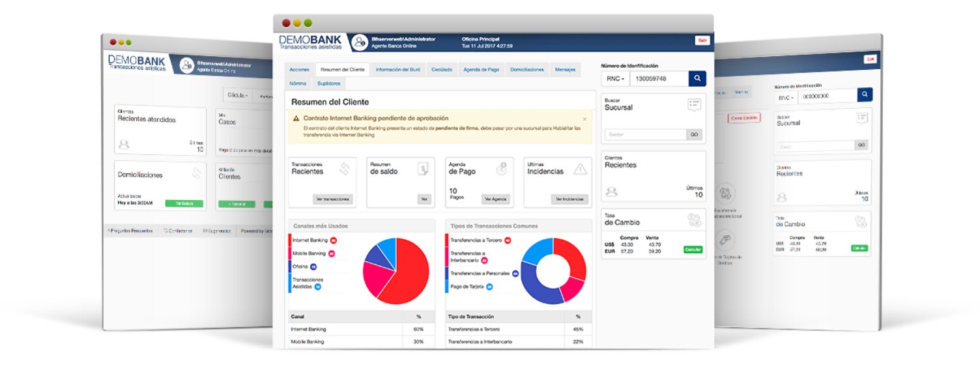Click the dark blue Oficina legend color bar
Image resolution: width=980 pixels, height=376 pixels.
[290, 267]
